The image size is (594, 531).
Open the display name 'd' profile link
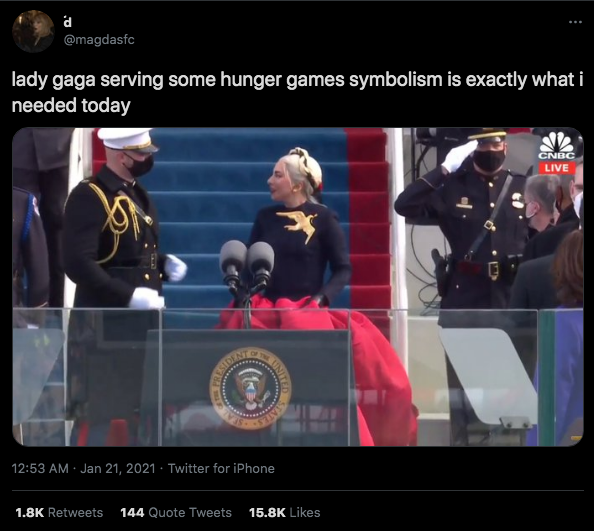pos(67,23)
